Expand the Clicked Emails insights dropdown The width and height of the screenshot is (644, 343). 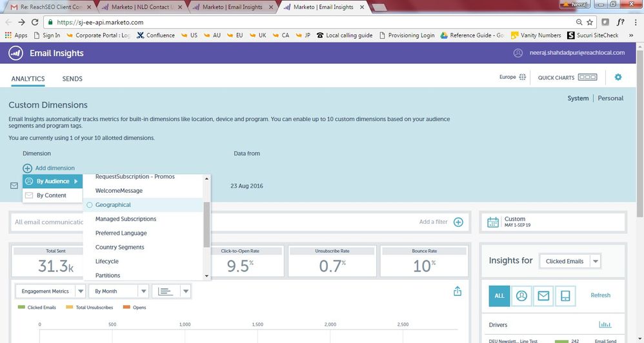(595, 261)
